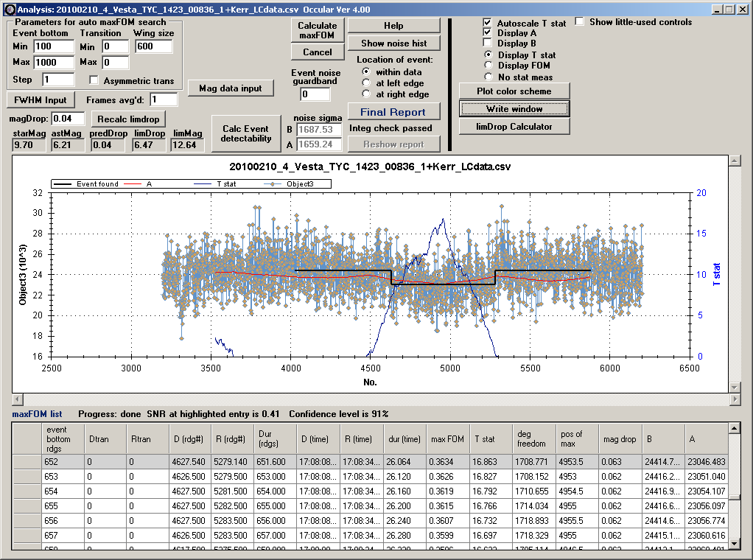Click the limMag value field
This screenshot has width=753, height=560.
click(x=187, y=145)
